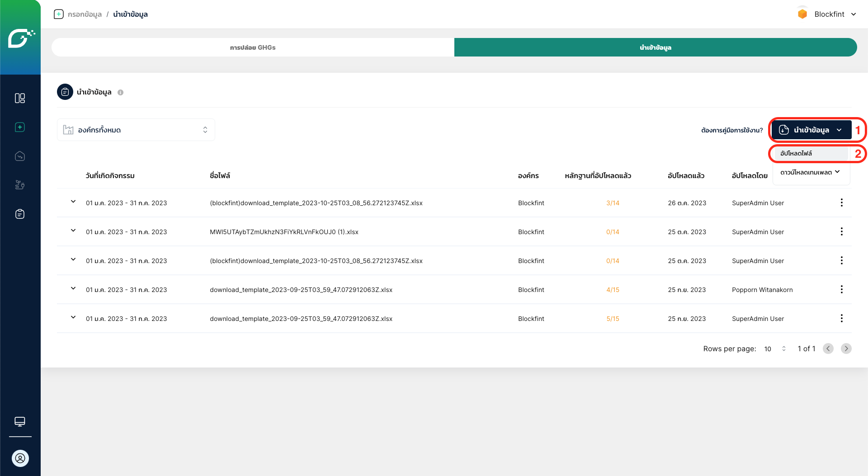Open three-dot menu for Popporn Witanakorn row
This screenshot has width=868, height=476.
point(841,289)
